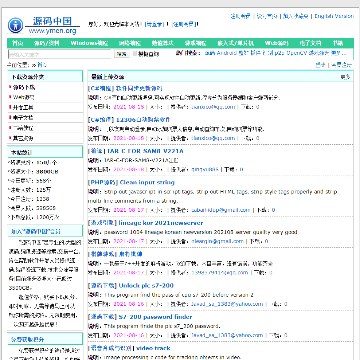The width and height of the screenshot is (360, 360).
Task: Toggle the checkbox next to the search button
Action: click(135, 54)
